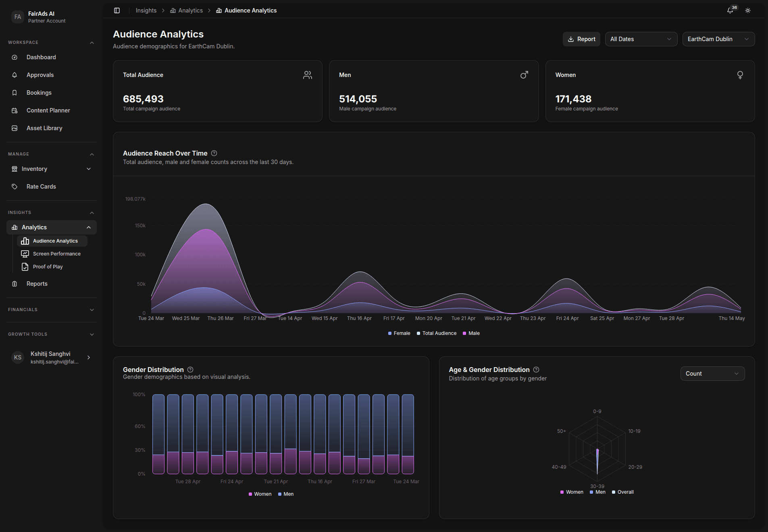Viewport: 768px width, 532px height.
Task: Click the Audience Analytics chart icon
Action: click(x=25, y=241)
